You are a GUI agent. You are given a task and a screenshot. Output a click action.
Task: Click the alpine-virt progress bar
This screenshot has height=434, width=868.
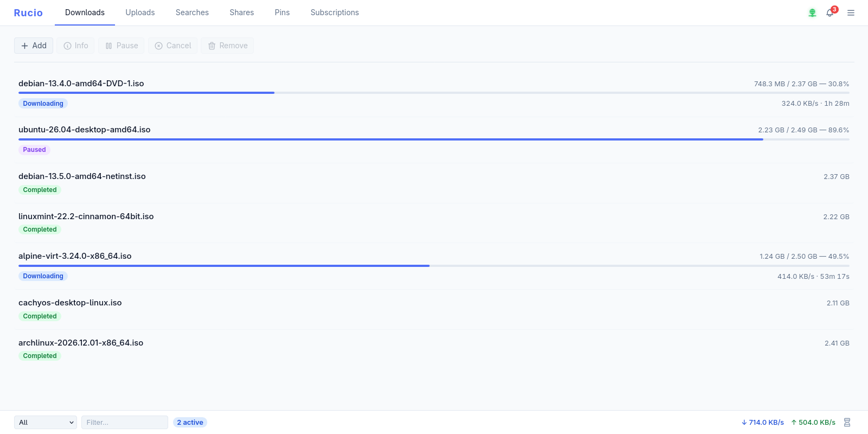tap(434, 266)
